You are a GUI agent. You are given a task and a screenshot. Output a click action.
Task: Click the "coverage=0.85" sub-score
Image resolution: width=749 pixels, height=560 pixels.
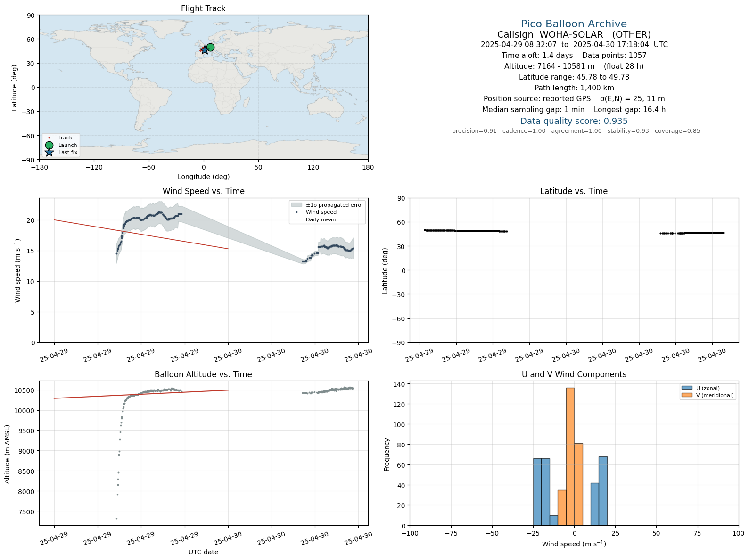[x=677, y=131]
